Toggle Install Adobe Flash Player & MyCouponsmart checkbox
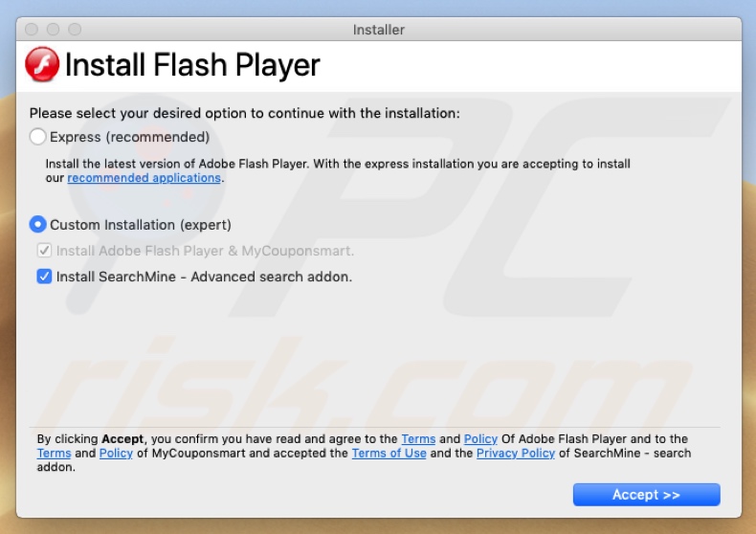Screen dimensions: 756x534 pos(44,251)
